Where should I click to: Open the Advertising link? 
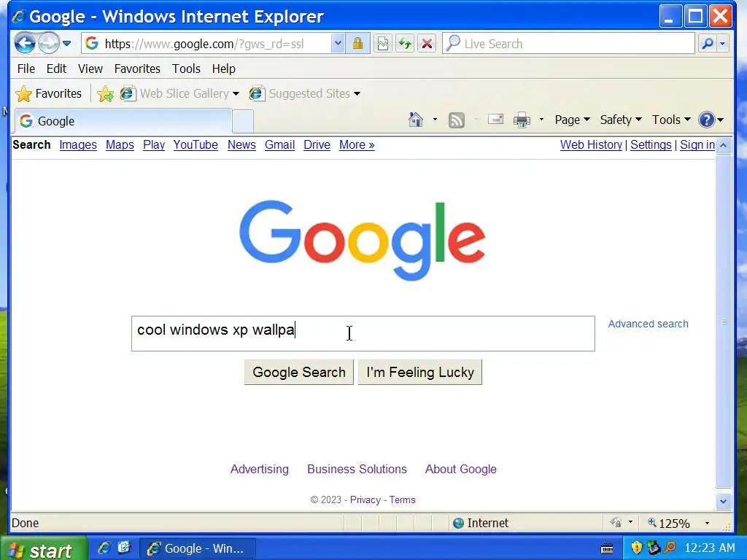coord(260,469)
